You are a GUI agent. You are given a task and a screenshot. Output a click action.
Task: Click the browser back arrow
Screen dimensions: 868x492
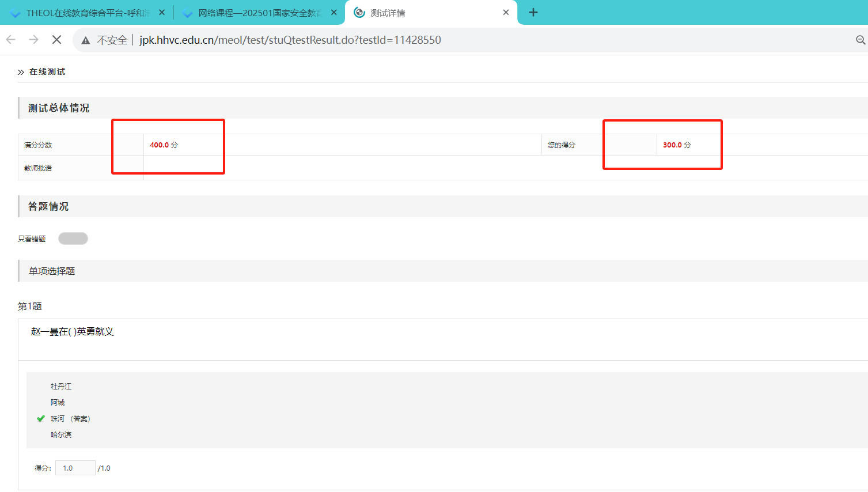[x=11, y=40]
